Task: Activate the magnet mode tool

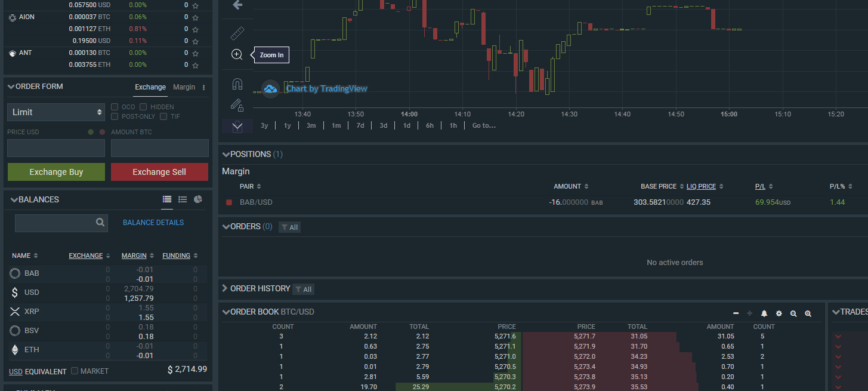Action: [237, 84]
